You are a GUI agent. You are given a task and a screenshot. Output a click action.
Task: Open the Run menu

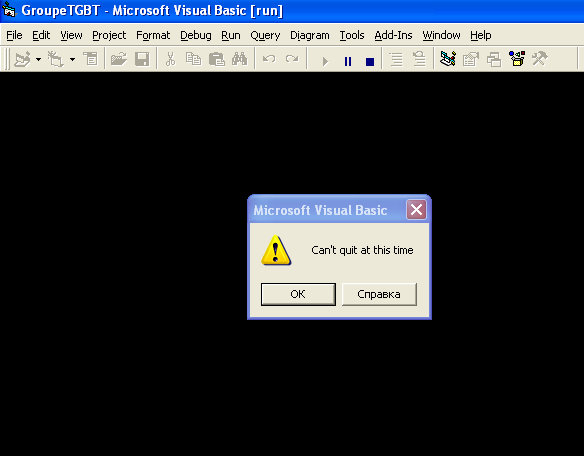(231, 35)
